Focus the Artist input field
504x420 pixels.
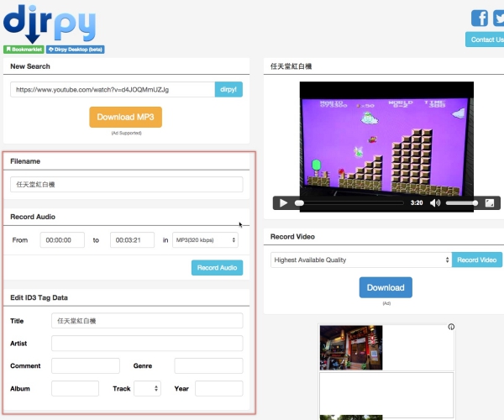(147, 344)
